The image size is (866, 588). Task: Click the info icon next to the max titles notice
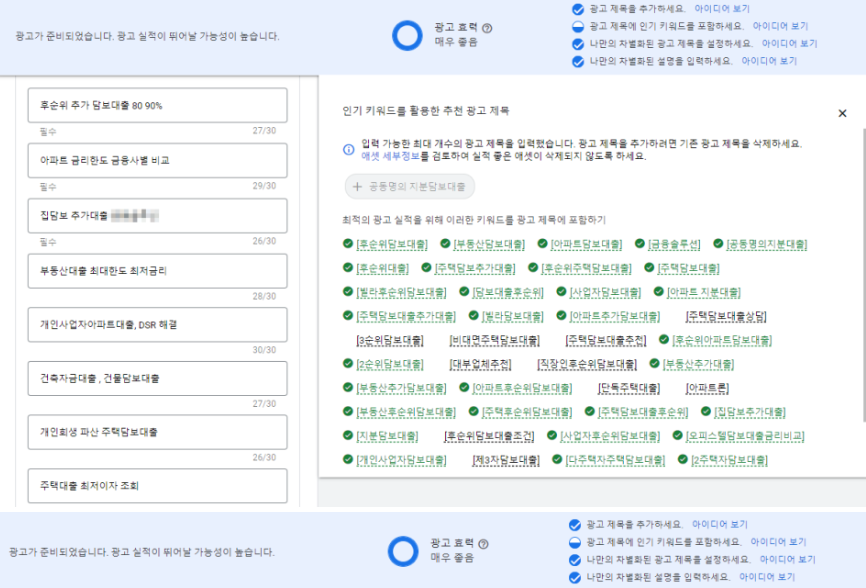point(348,150)
